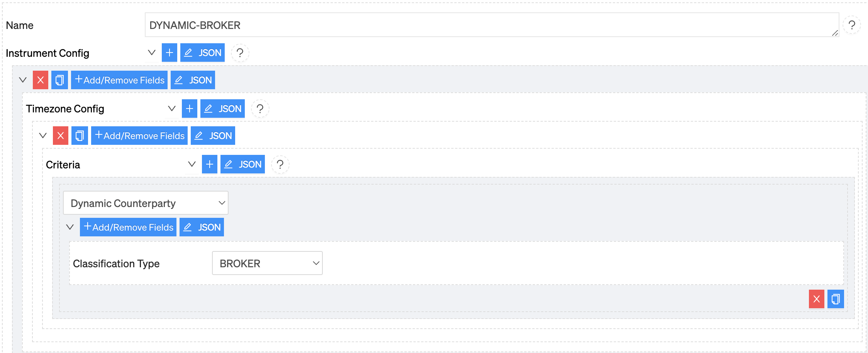868x353 pixels.
Task: Click JSON button next to Instrument Config
Action: pos(202,53)
